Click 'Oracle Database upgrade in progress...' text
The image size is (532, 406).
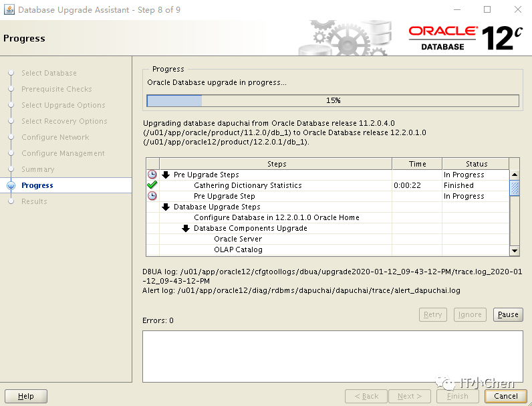217,82
